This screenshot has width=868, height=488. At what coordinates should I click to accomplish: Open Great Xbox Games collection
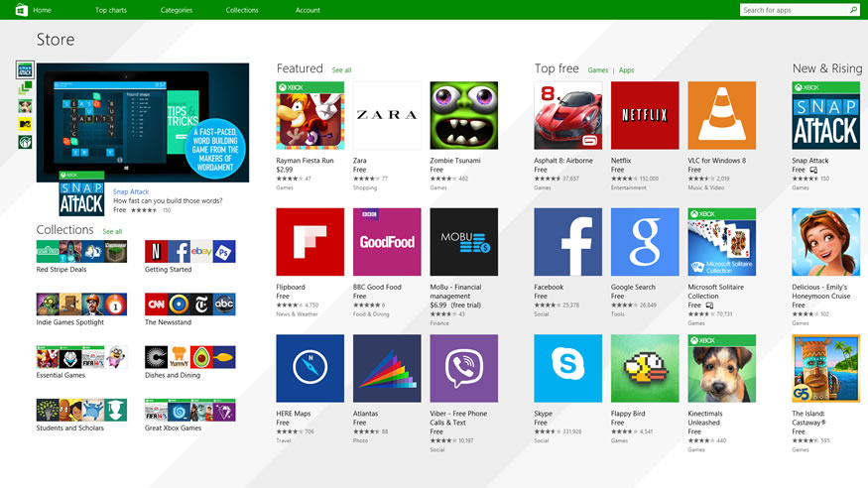tap(189, 410)
